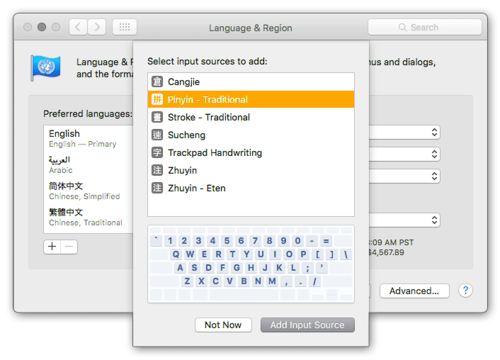Screen dimensions: 500x360
Task: Open the second popup menu stepper
Action: tap(434, 154)
